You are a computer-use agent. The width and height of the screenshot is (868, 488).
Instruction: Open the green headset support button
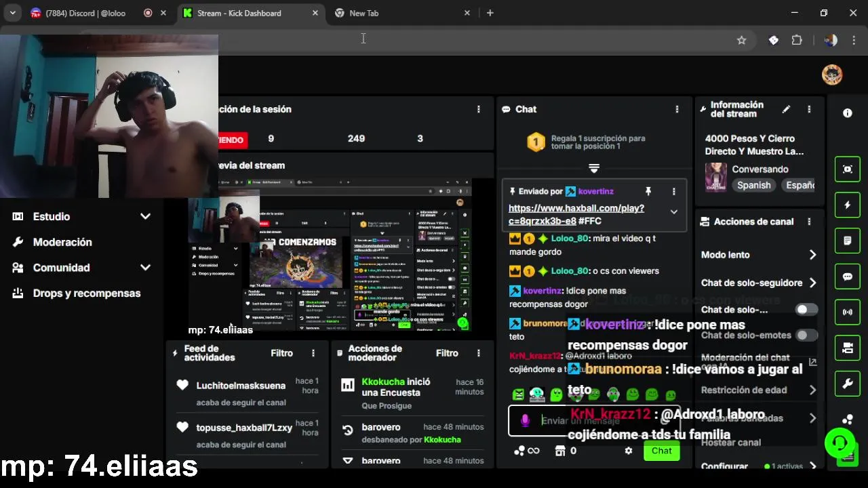point(840,443)
